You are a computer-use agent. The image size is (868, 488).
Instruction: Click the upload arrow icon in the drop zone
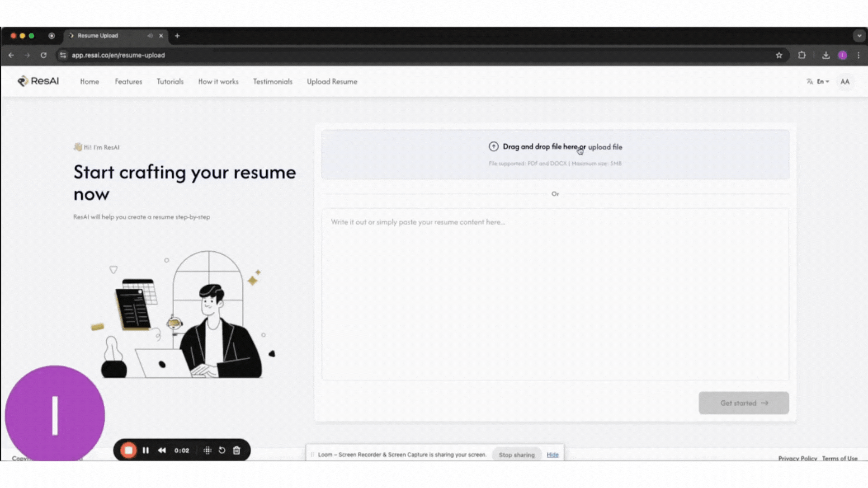point(493,146)
